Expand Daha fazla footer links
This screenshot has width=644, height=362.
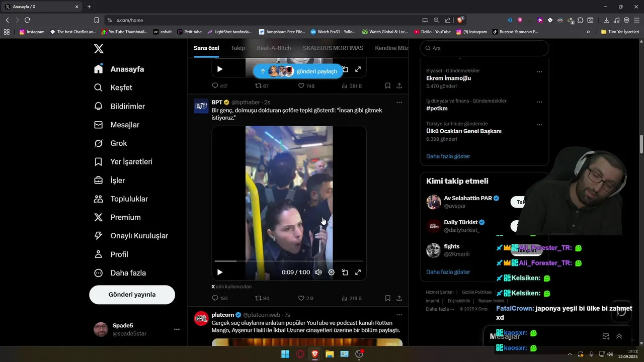(x=440, y=309)
